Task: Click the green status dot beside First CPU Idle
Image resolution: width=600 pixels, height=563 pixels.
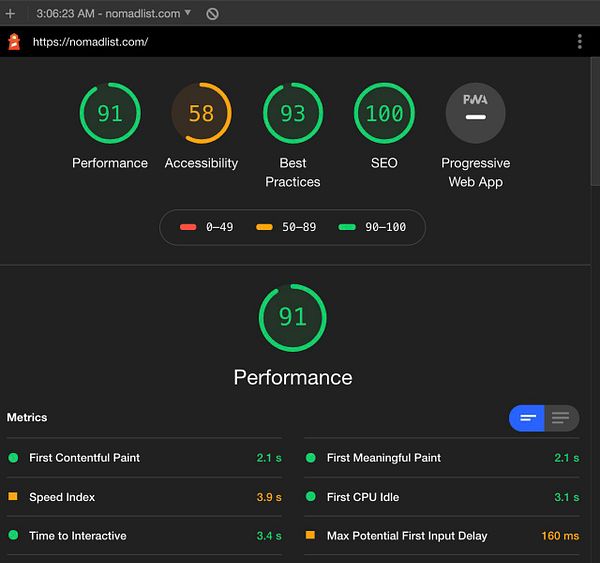Action: pos(311,496)
